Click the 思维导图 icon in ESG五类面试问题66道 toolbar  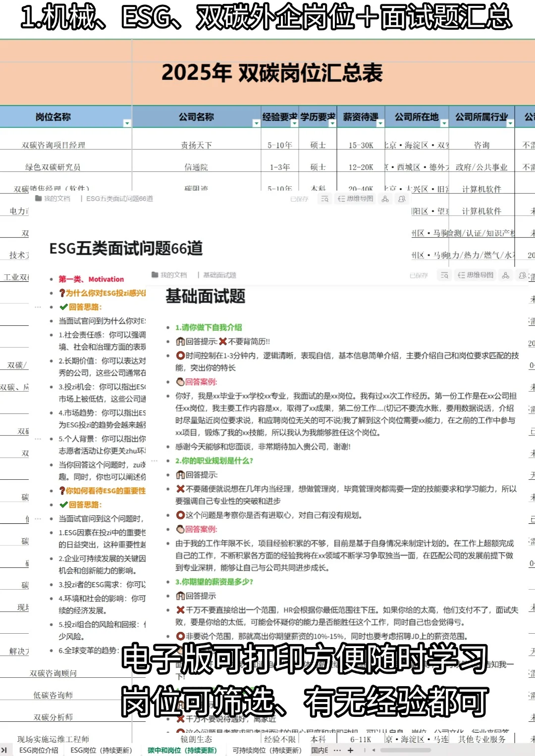tap(354, 199)
